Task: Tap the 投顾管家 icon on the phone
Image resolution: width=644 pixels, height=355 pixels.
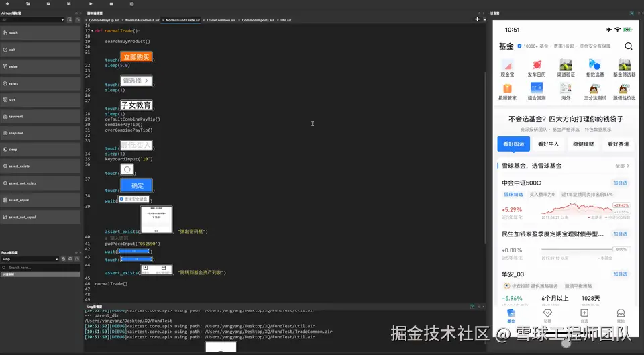Action: (507, 92)
